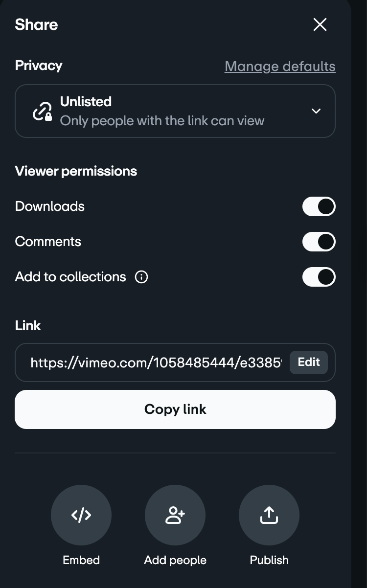Click inside the Vimeo link URL field
Image resolution: width=367 pixels, height=588 pixels.
156,362
